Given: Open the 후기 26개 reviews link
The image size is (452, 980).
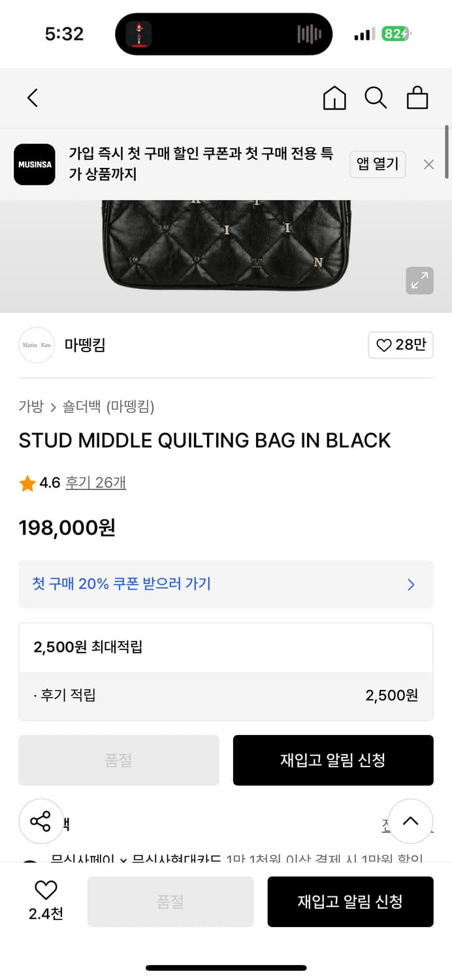Looking at the screenshot, I should (x=95, y=483).
